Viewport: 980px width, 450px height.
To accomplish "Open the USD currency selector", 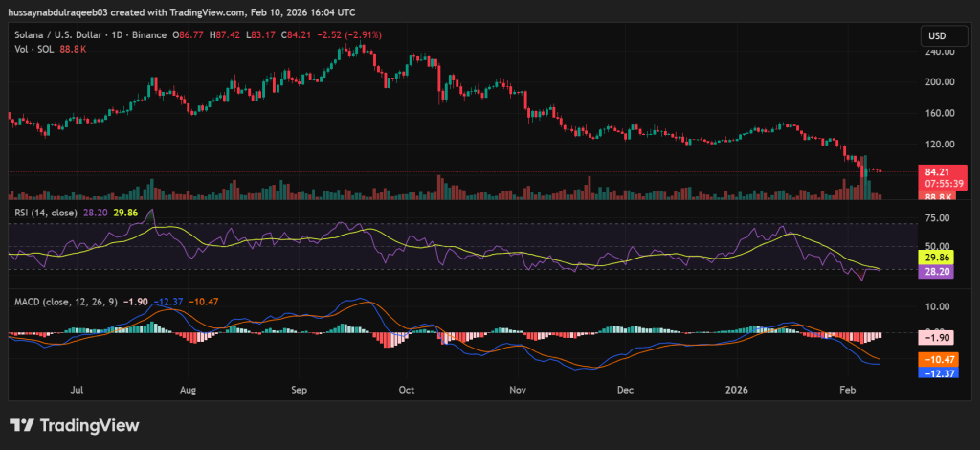I will click(x=937, y=36).
